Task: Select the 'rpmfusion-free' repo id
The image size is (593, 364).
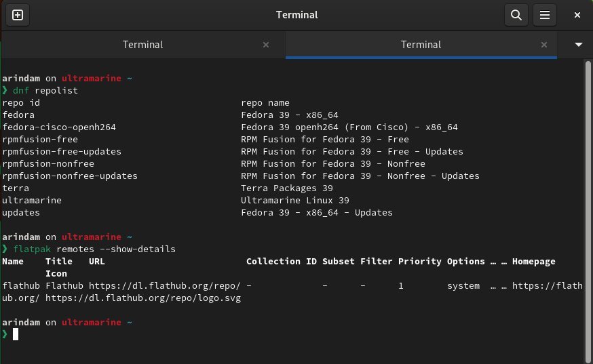Action: tap(40, 139)
